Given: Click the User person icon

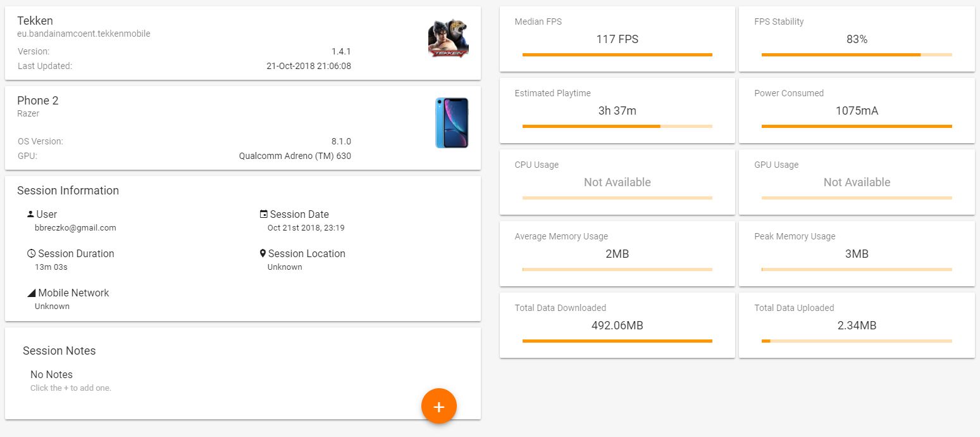Looking at the screenshot, I should click(30, 214).
